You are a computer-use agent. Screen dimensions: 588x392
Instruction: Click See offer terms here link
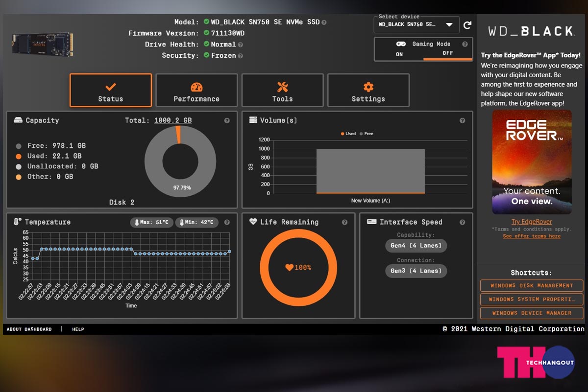click(532, 236)
